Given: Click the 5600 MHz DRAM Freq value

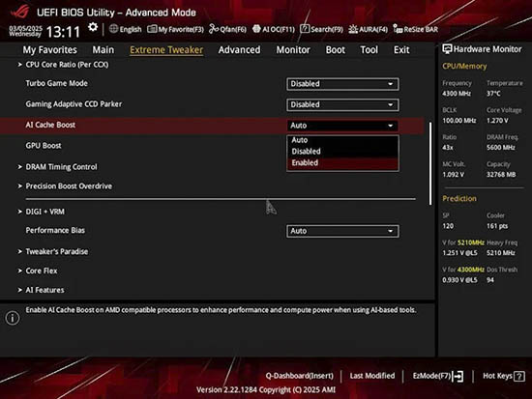Looking at the screenshot, I should pos(501,148).
